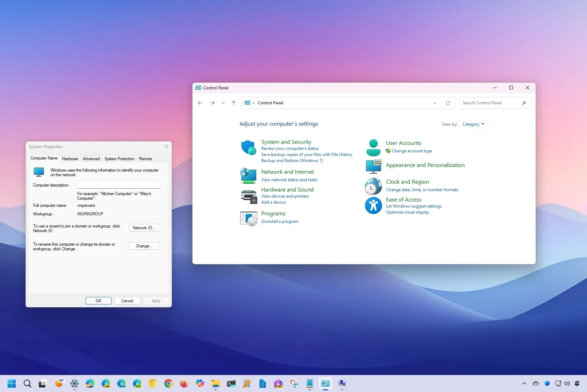Image resolution: width=587 pixels, height=392 pixels.
Task: Click the Appearance and Personalization monitor icon
Action: click(374, 166)
